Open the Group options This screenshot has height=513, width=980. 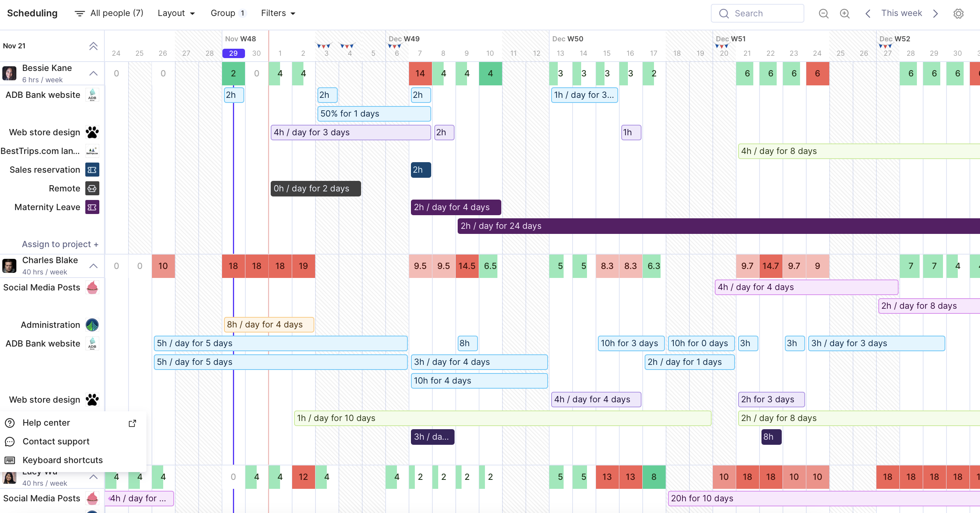pyautogui.click(x=228, y=13)
